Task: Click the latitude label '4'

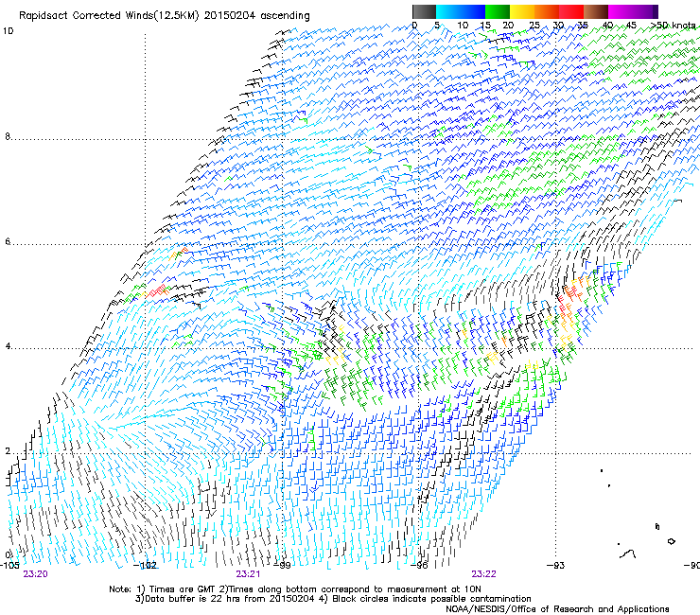Action: (8, 346)
